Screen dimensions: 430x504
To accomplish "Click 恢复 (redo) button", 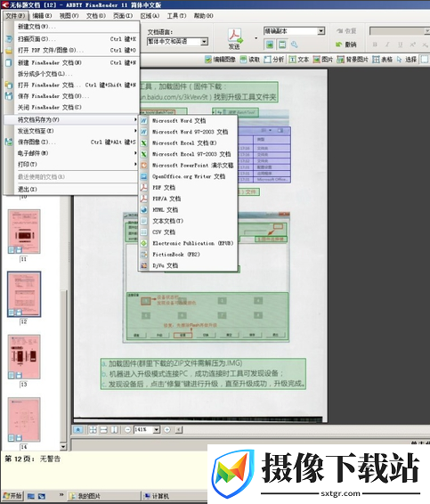I will pos(345,31).
